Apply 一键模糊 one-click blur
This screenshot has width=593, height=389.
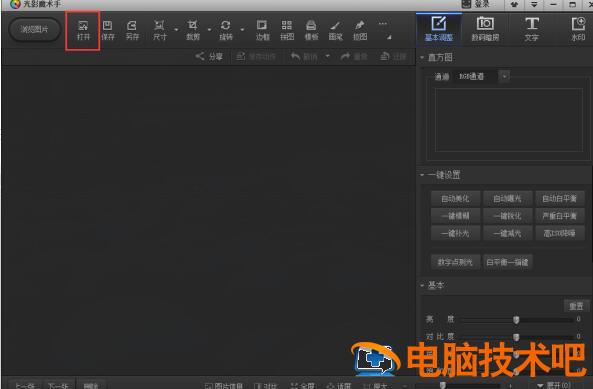[x=455, y=216]
